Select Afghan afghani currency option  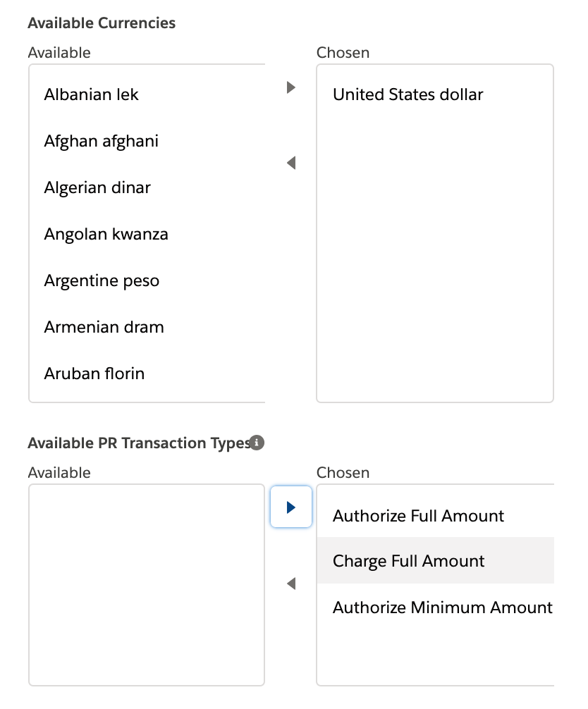[x=102, y=141]
